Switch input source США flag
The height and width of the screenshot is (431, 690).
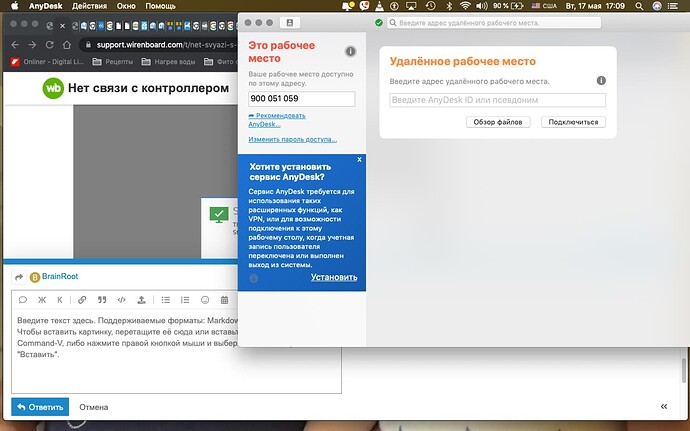544,6
